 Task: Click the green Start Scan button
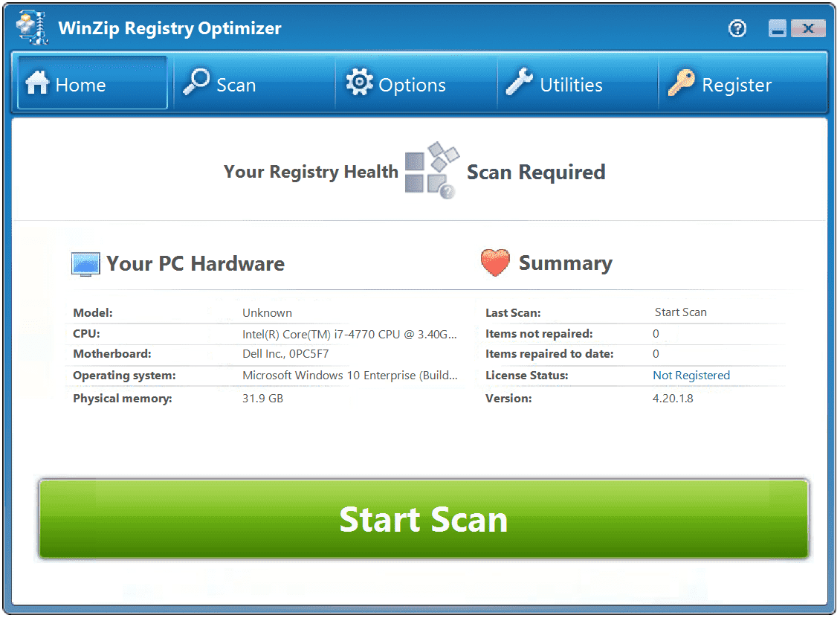pos(423,519)
